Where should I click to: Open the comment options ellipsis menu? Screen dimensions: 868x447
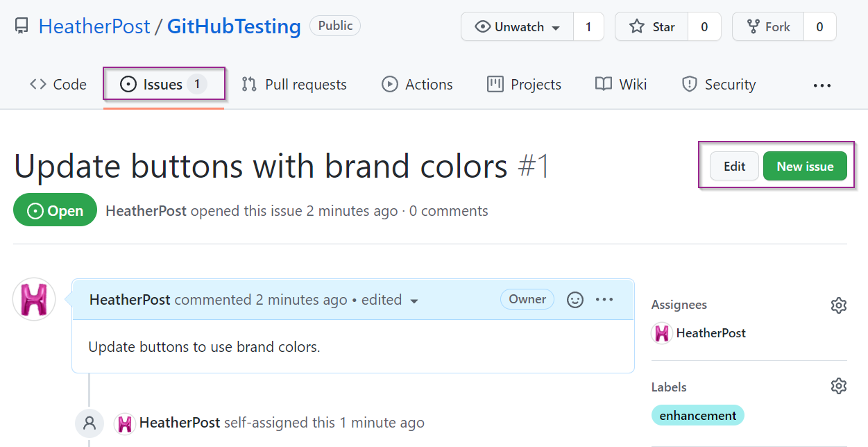pyautogui.click(x=604, y=300)
